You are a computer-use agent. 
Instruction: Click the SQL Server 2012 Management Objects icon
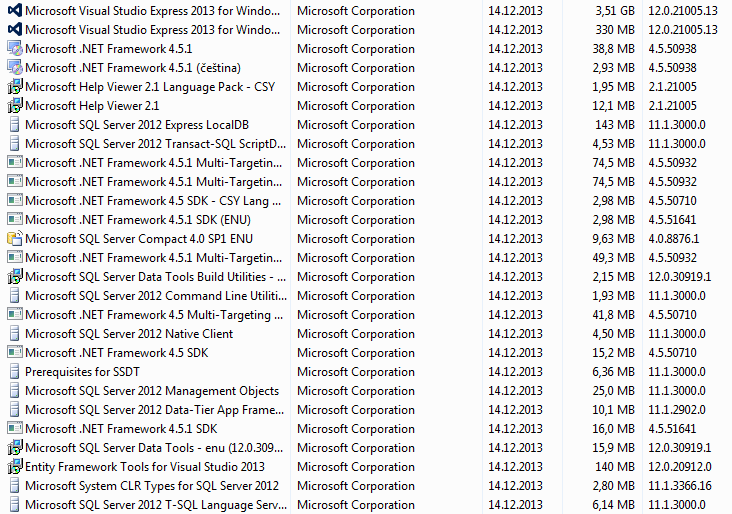click(x=14, y=391)
